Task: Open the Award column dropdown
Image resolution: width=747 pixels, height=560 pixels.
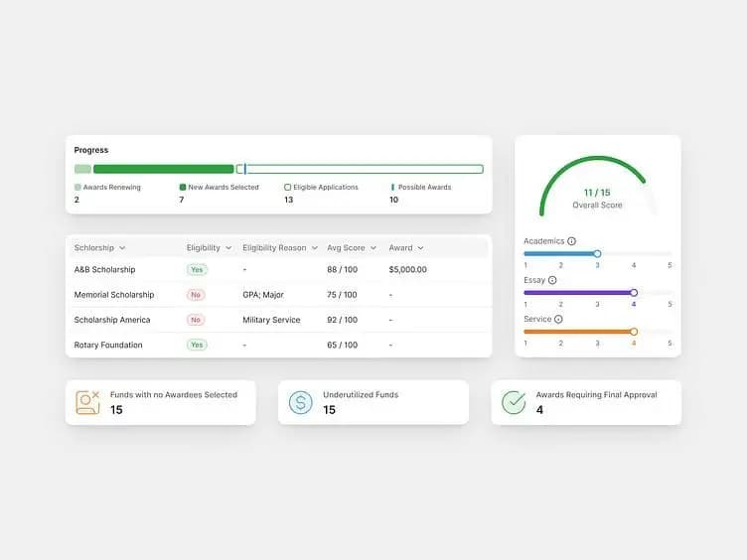Action: (420, 248)
